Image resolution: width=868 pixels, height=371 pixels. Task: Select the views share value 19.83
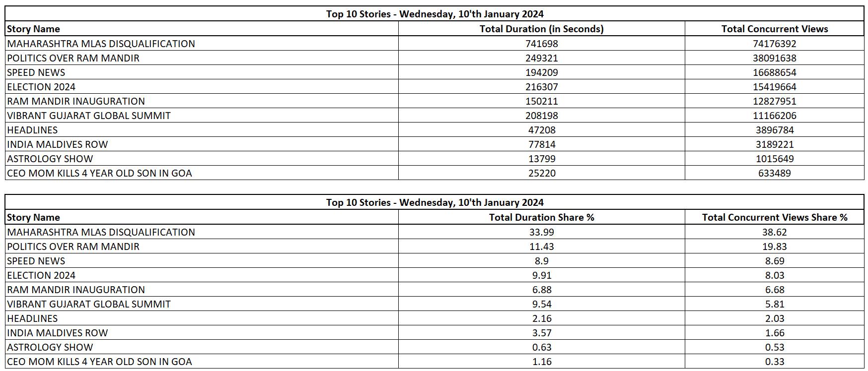click(774, 247)
